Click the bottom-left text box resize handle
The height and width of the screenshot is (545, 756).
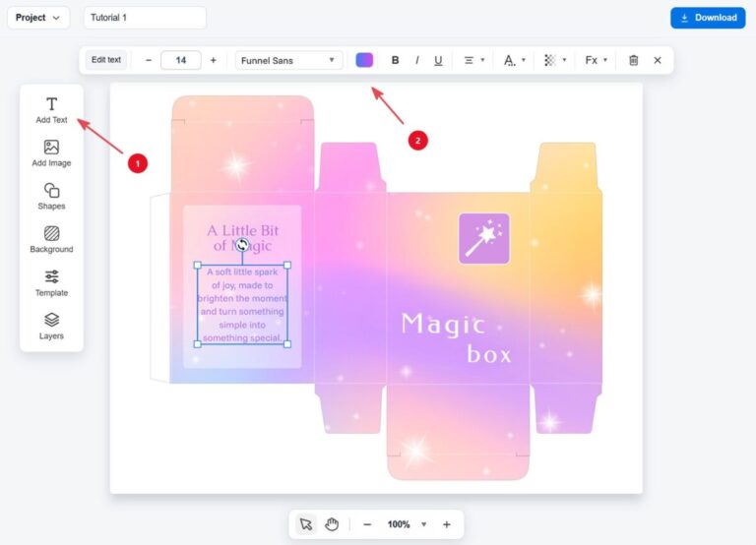pos(197,344)
